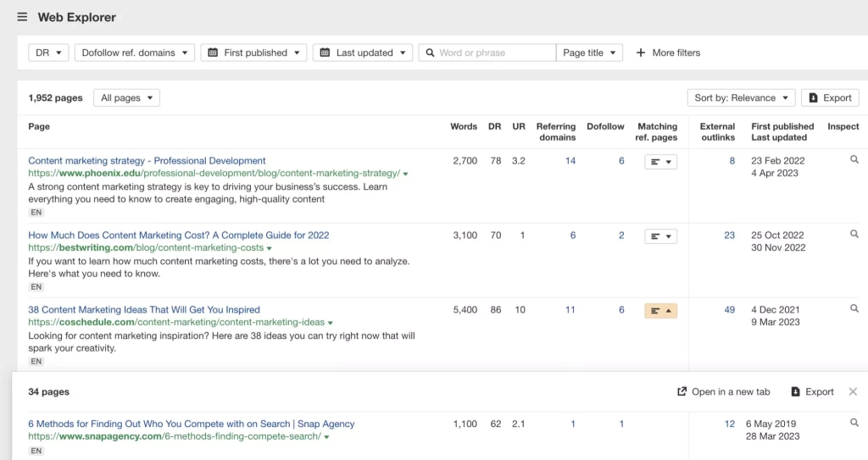Viewport: 868px width, 460px height.
Task: Click the bestwriting.com URL
Action: (146, 248)
